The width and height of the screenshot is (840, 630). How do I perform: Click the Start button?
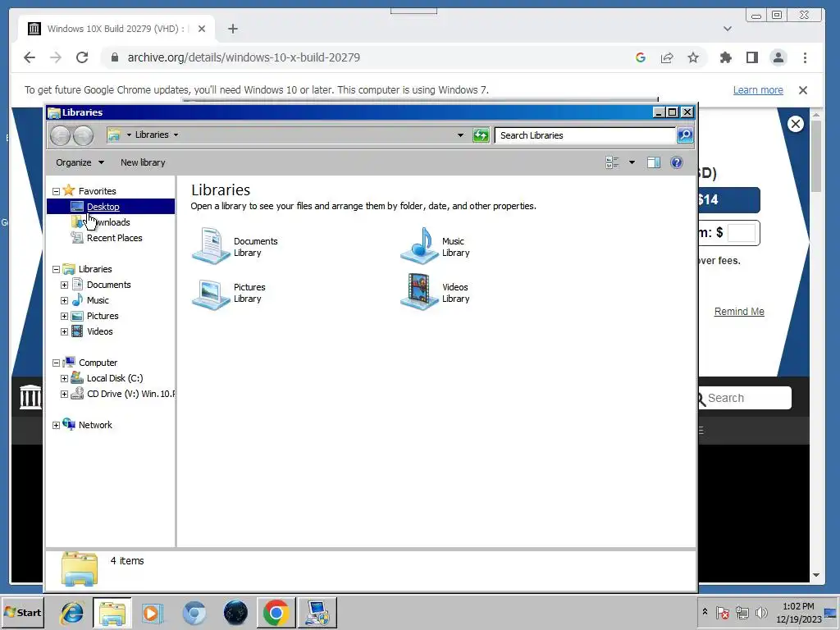pos(22,612)
